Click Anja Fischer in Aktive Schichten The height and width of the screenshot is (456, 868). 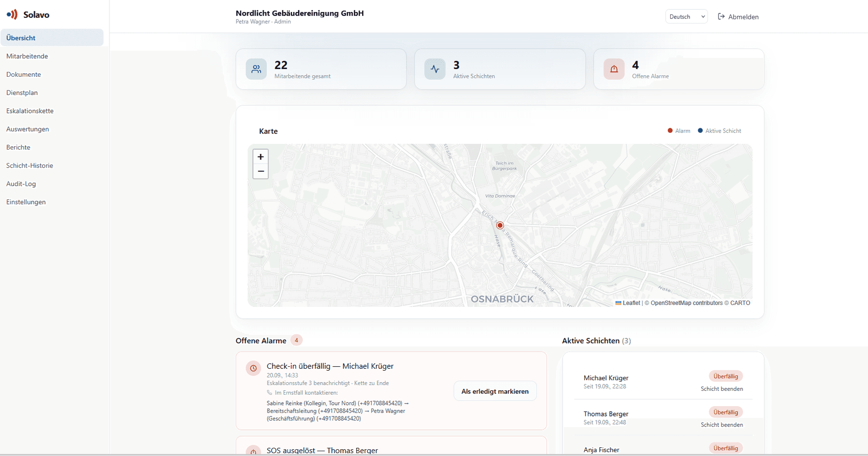coord(601,450)
